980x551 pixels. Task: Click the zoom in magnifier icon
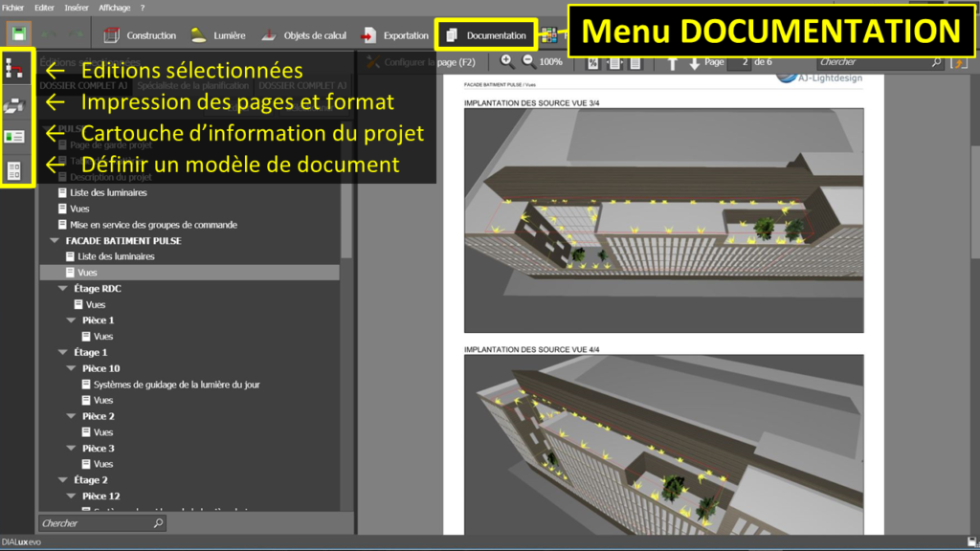(507, 60)
